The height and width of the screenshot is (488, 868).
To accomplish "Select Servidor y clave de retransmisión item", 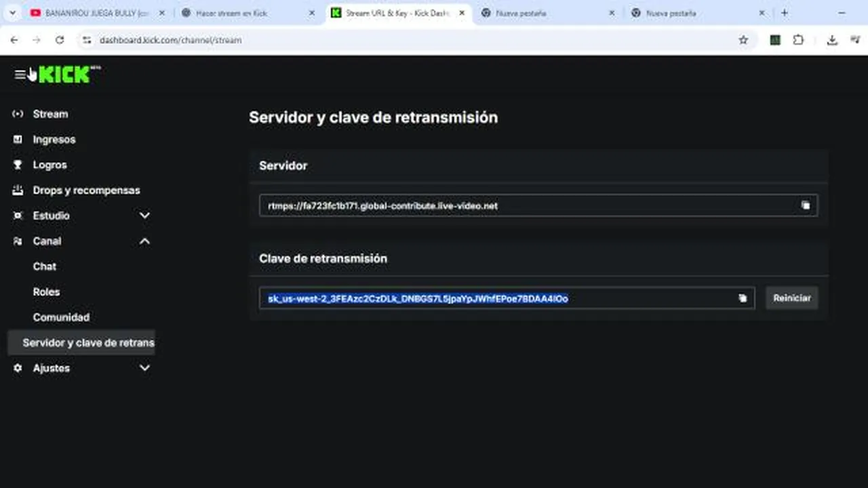I will [x=81, y=343].
